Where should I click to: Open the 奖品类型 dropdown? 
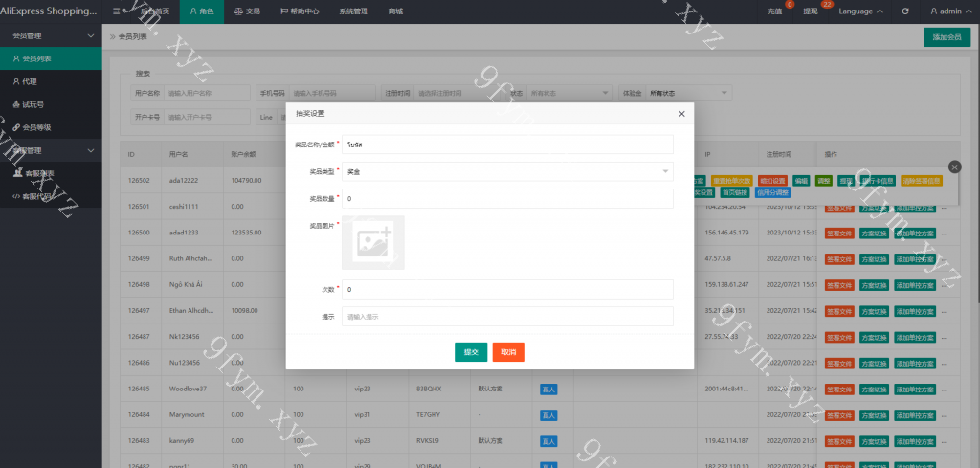[x=507, y=171]
